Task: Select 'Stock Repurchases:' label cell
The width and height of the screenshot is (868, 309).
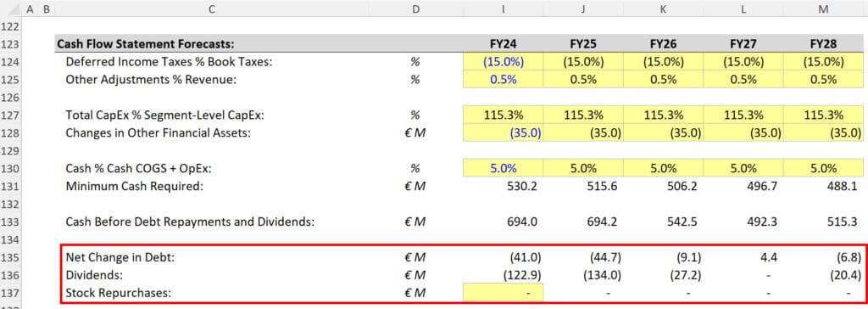Action: [x=119, y=293]
